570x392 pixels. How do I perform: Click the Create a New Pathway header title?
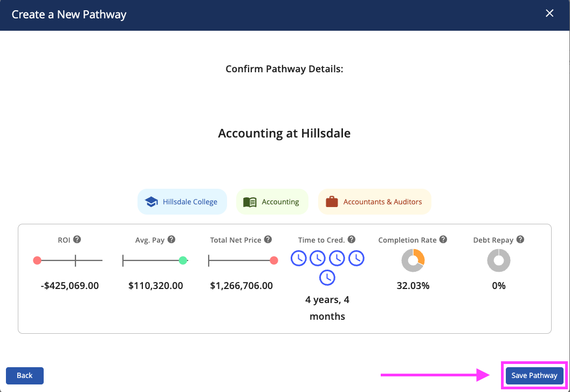point(69,15)
